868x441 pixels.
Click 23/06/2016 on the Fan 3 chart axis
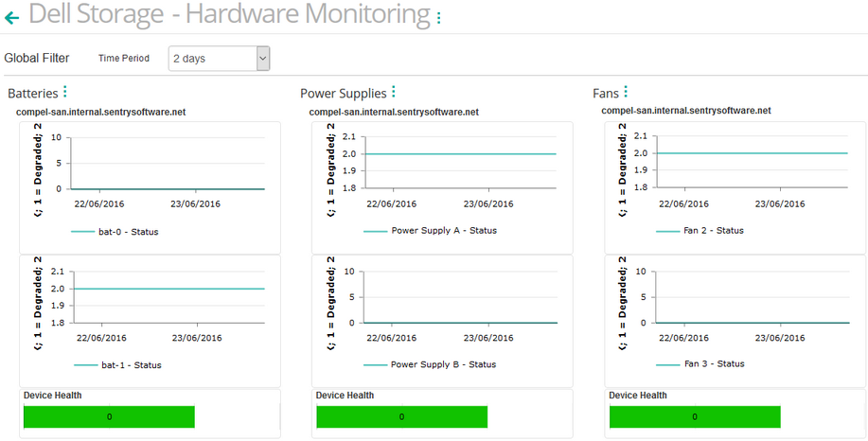[x=780, y=338]
